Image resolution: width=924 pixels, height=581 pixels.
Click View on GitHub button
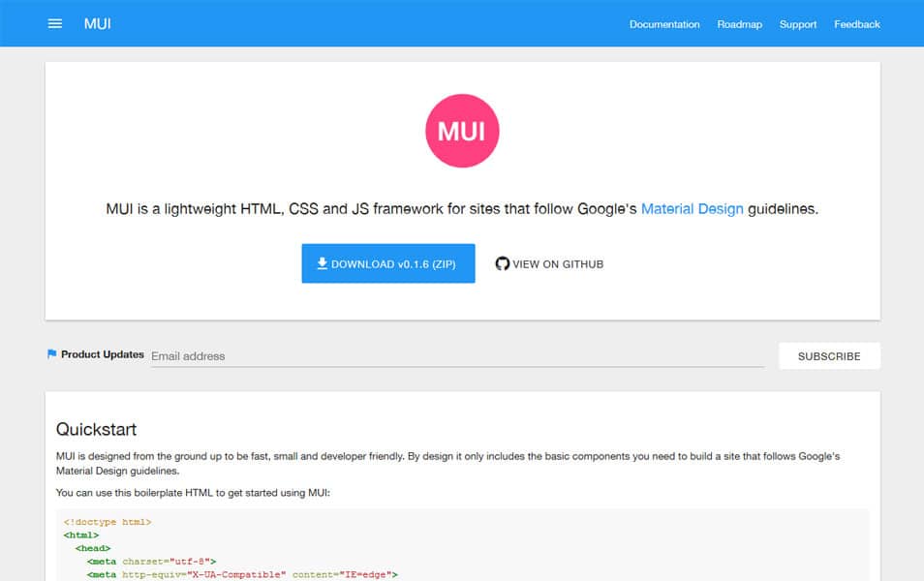click(549, 264)
